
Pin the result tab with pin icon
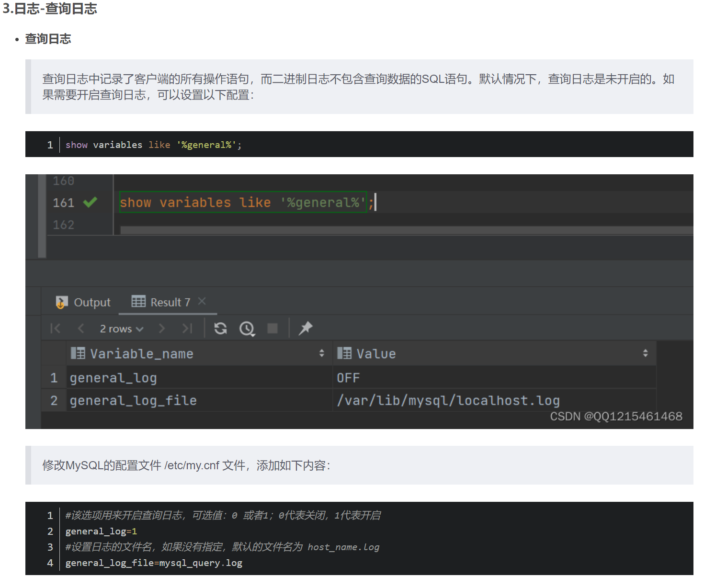coord(306,328)
